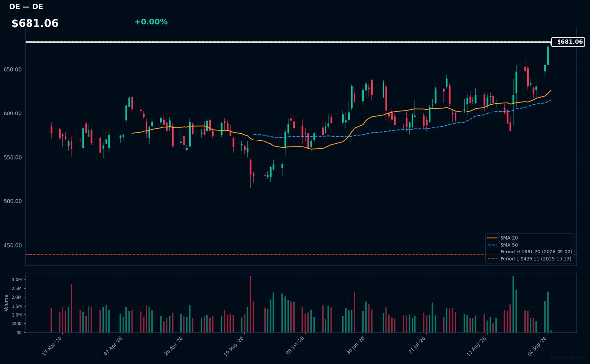This screenshot has height=364, width=590.
Task: Click the 28 Apr '26 date label
Action: (174, 346)
